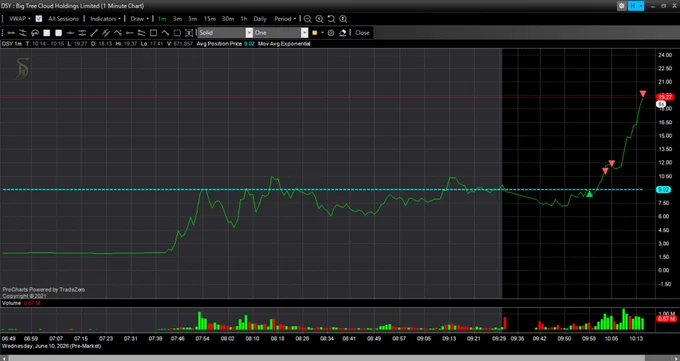The width and height of the screenshot is (680, 361).
Task: Click the Volume panel label
Action: (11, 303)
